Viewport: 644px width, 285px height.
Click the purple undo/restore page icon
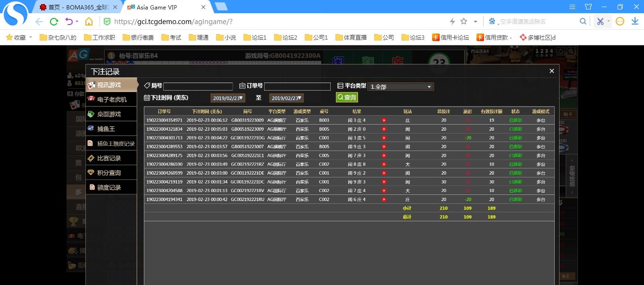pyautogui.click(x=69, y=21)
